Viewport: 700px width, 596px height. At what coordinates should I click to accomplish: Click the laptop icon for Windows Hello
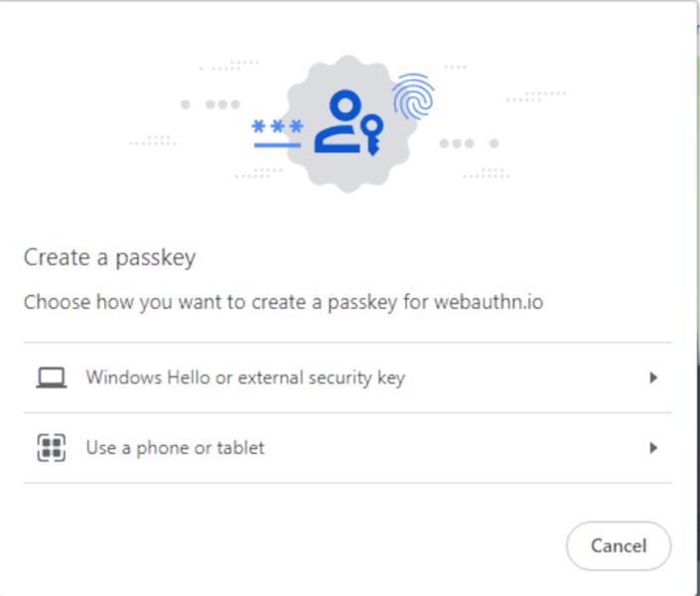[x=52, y=377]
